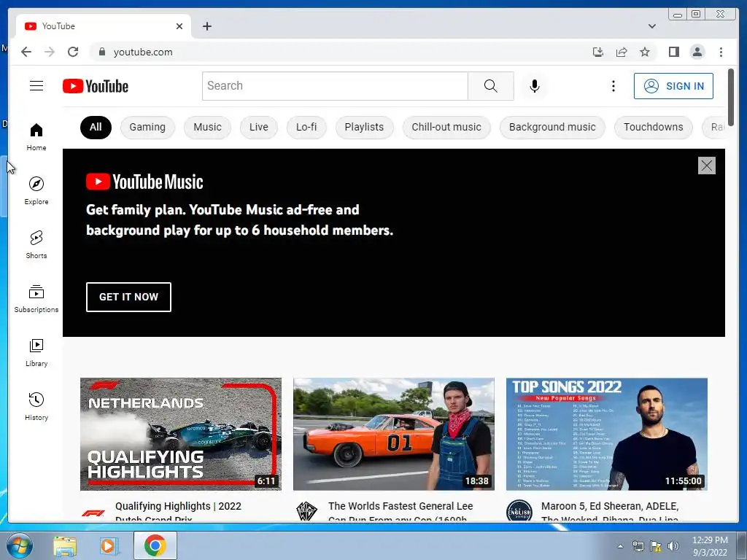Click the browser forward arrow

[x=50, y=52]
